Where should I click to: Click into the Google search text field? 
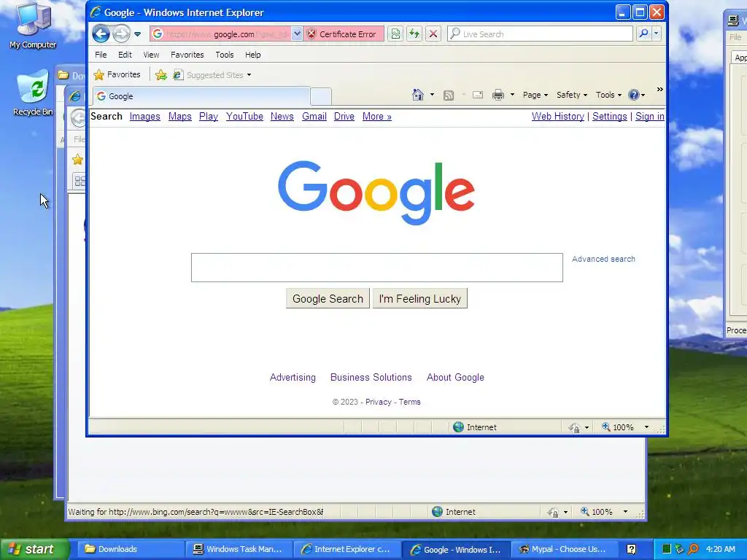tap(377, 268)
